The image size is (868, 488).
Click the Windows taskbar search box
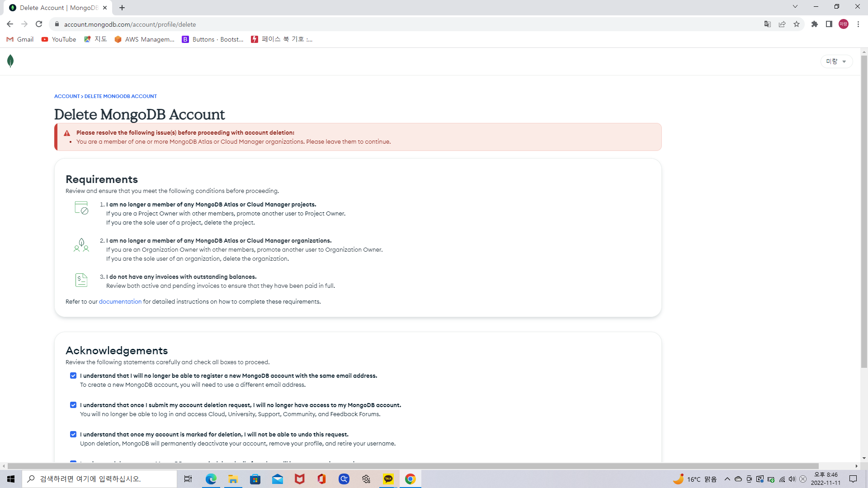point(99,479)
